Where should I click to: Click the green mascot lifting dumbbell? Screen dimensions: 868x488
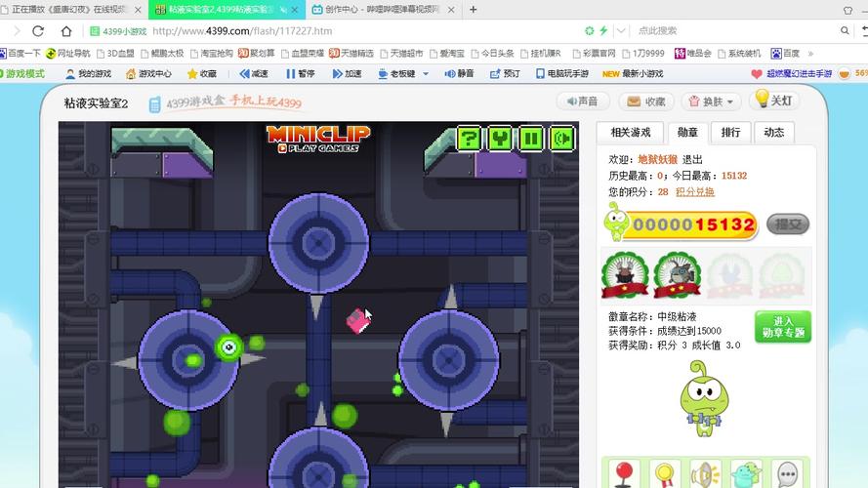[704, 398]
